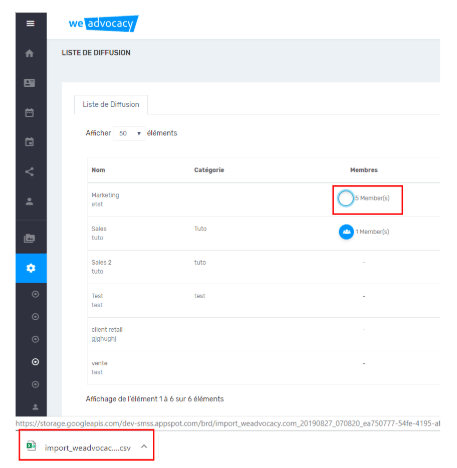Open the downloaded import_weadvocac csv file
Image resolution: width=457 pixels, height=468 pixels.
coord(80,447)
